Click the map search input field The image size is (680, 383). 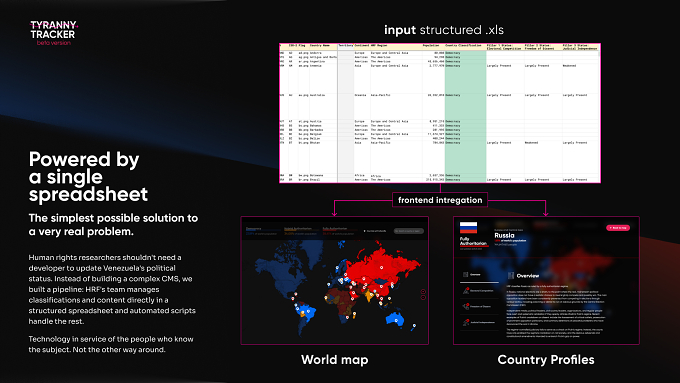tap(409, 231)
